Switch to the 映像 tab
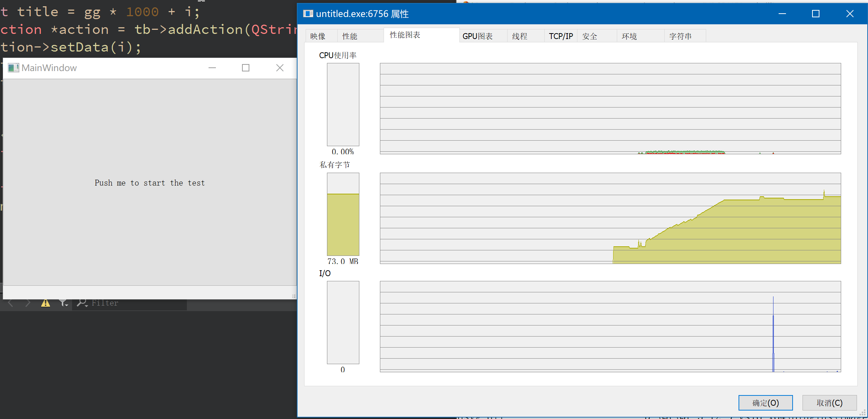This screenshot has height=419, width=868. tap(318, 36)
